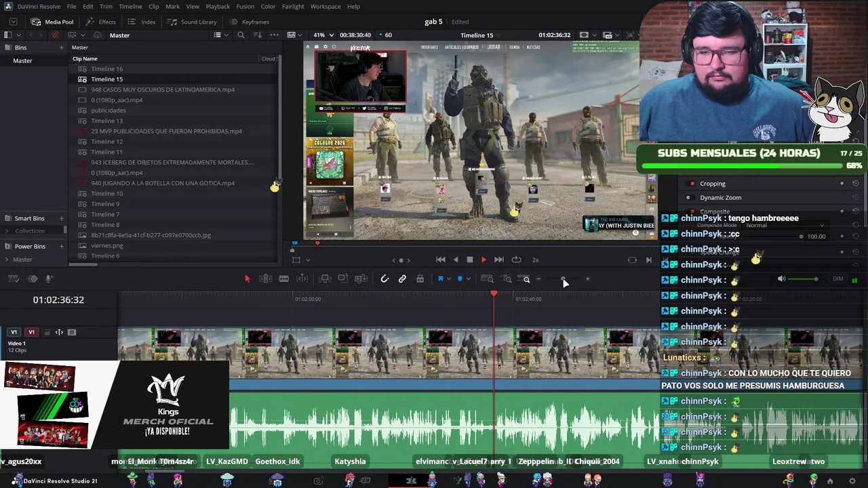Open the Keyframes panel

point(248,22)
